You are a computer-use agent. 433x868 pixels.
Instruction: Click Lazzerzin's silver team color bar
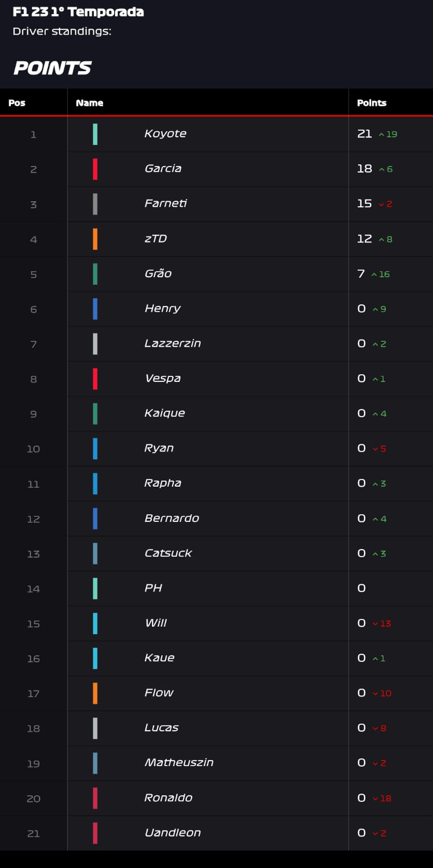(95, 344)
